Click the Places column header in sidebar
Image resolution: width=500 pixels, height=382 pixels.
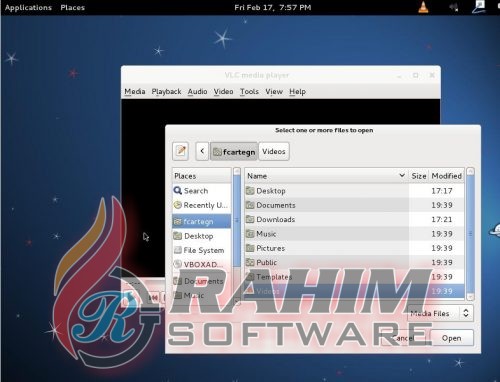pyautogui.click(x=202, y=176)
